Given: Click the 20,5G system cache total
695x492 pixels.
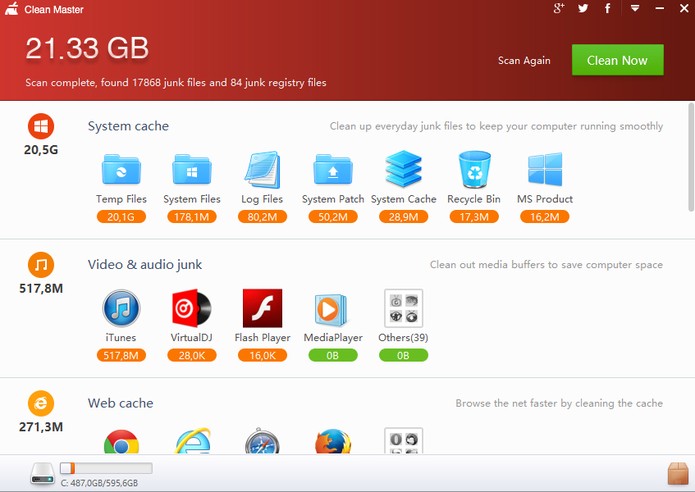Looking at the screenshot, I should 41,150.
